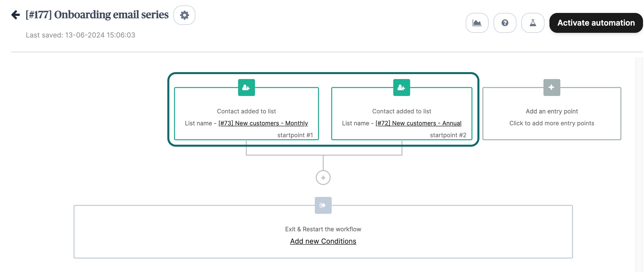The height and width of the screenshot is (272, 644).
Task: Select startpoint #2 label
Action: 448,135
